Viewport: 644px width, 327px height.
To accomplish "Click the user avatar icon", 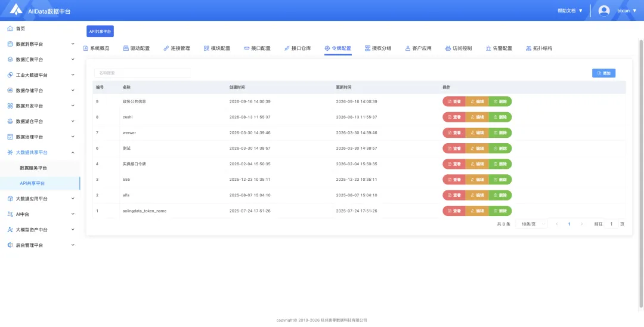I will coord(603,11).
